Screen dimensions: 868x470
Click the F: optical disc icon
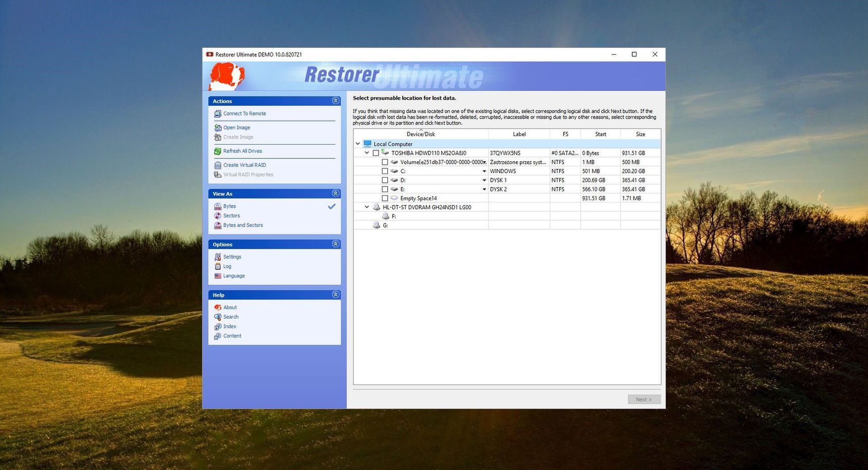pyautogui.click(x=386, y=216)
